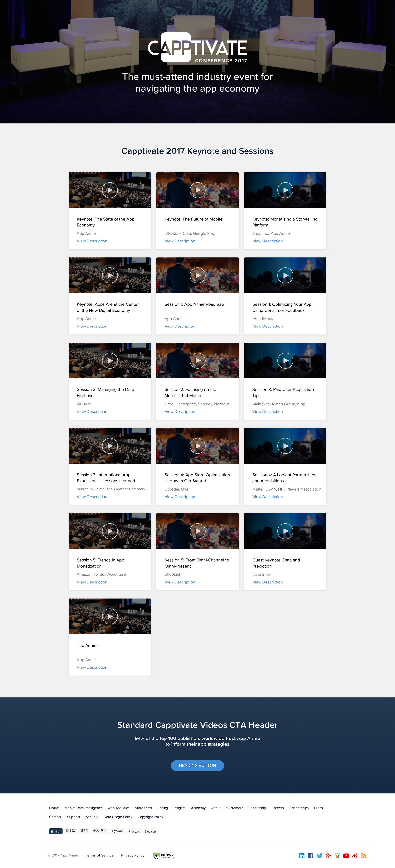
Task: View description for MLBAM Data Firehose session
Action: click(92, 411)
